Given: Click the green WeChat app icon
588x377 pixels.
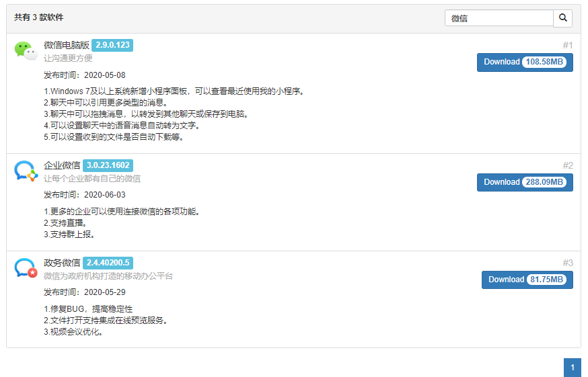Looking at the screenshot, I should pyautogui.click(x=26, y=51).
